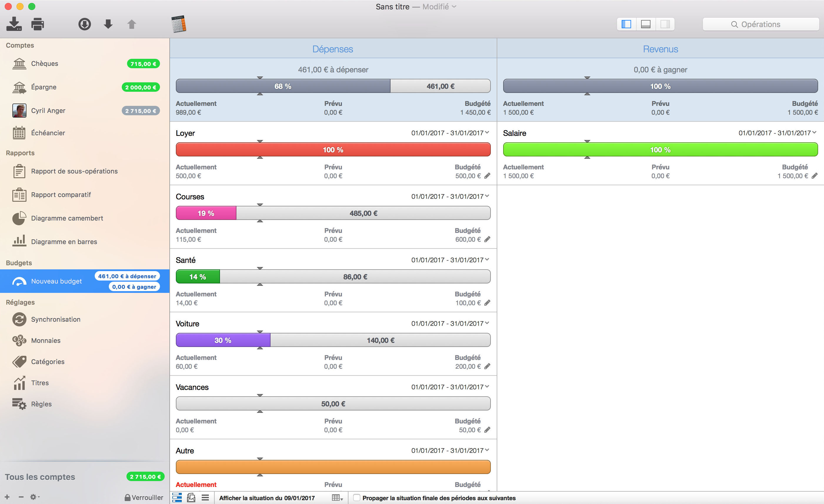Click the circled download arrow icon
This screenshot has width=824, height=504.
point(85,24)
